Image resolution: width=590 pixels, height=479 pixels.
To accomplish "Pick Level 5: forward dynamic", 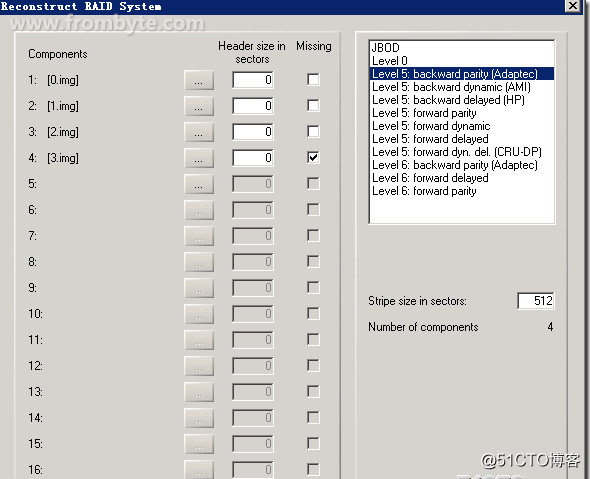I will [x=462, y=126].
